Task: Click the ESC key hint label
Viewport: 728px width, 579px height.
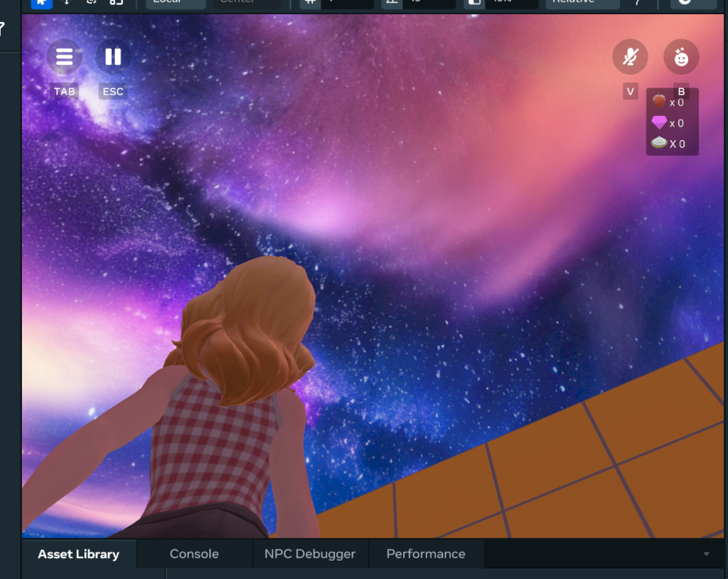Action: [x=113, y=91]
